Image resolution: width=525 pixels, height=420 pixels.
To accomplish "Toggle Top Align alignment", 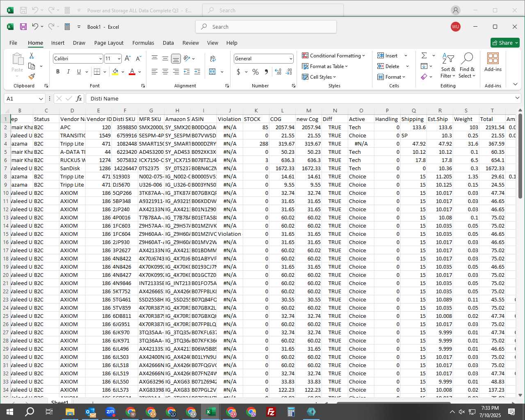I will [x=155, y=59].
